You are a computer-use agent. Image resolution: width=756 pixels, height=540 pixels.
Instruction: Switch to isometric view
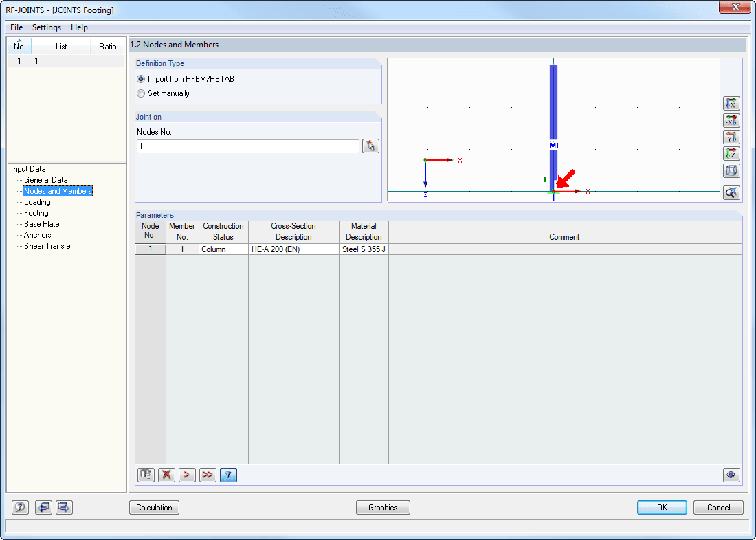(x=731, y=170)
